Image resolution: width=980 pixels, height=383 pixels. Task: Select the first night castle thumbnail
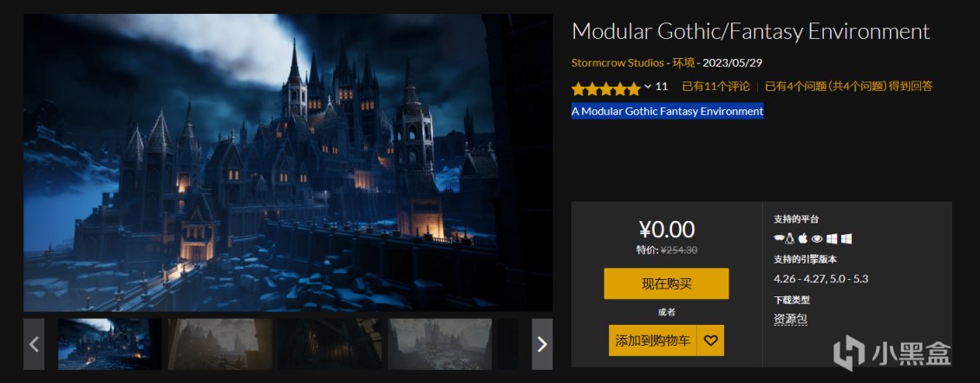coord(110,344)
